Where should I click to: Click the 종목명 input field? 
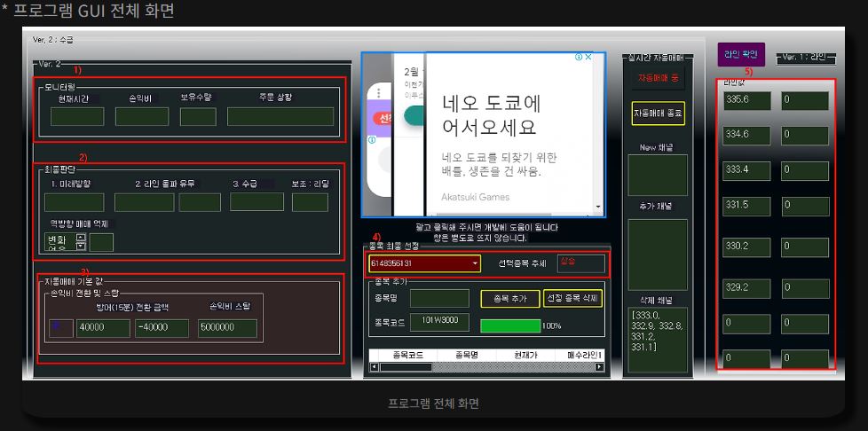click(x=439, y=298)
